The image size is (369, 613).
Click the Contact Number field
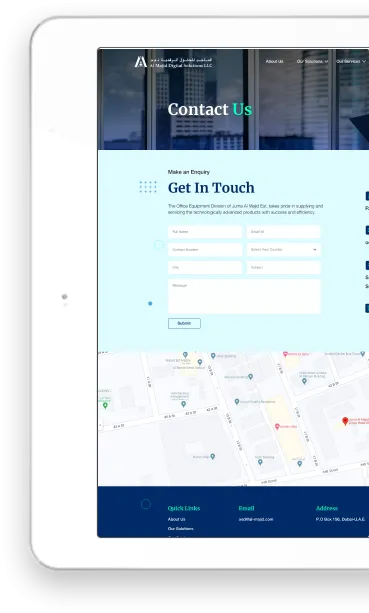point(205,249)
